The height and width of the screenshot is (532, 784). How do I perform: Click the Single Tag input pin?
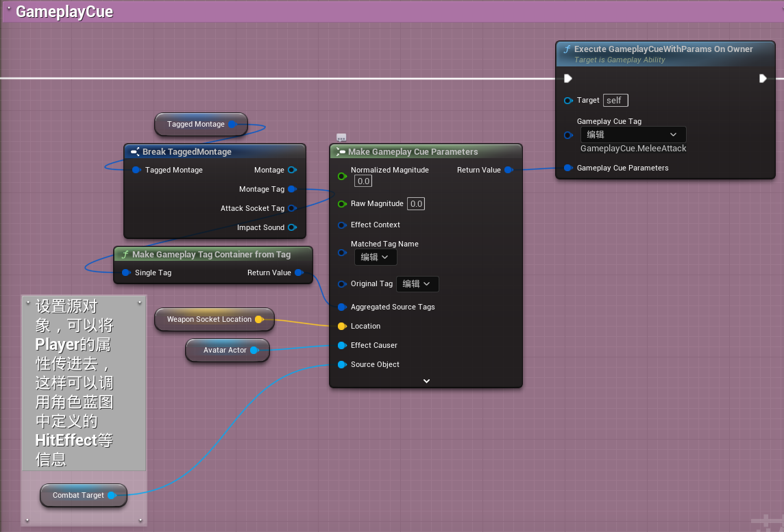pyautogui.click(x=126, y=273)
